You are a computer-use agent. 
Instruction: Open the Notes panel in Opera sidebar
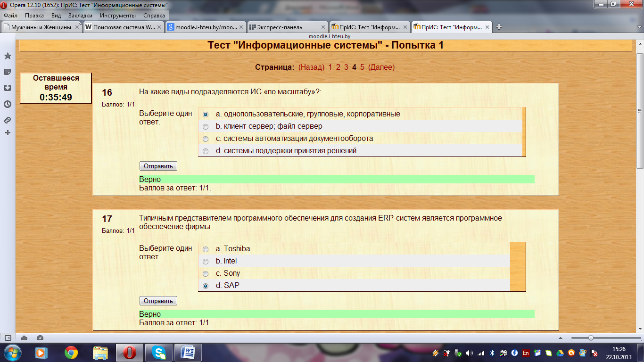tap(8, 72)
